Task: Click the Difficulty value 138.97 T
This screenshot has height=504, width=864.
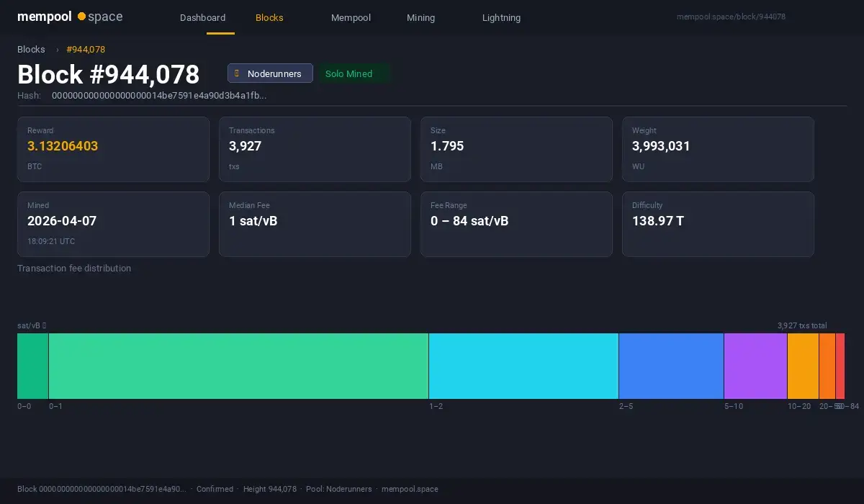Action: click(658, 221)
